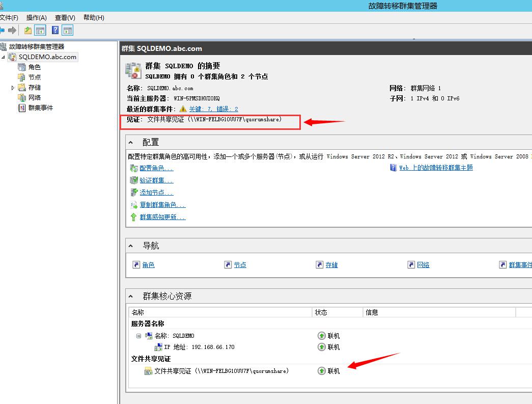Open the 查看(V) menu
The image size is (532, 404).
pos(65,18)
